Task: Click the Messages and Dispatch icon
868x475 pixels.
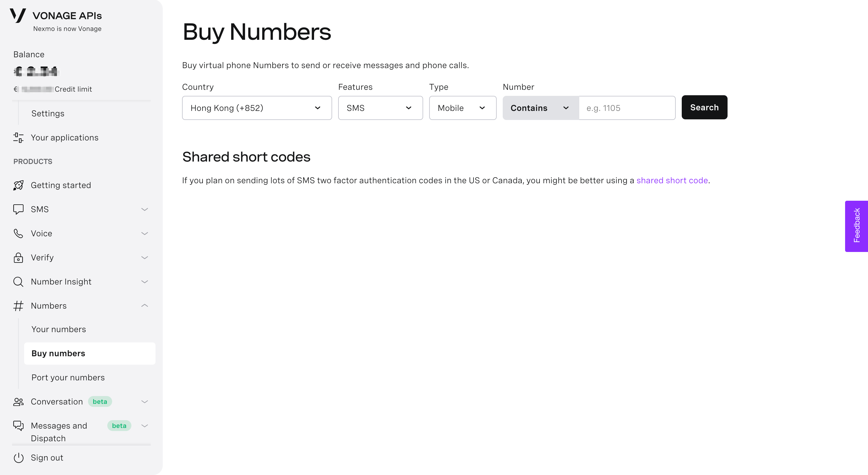Action: (18, 426)
